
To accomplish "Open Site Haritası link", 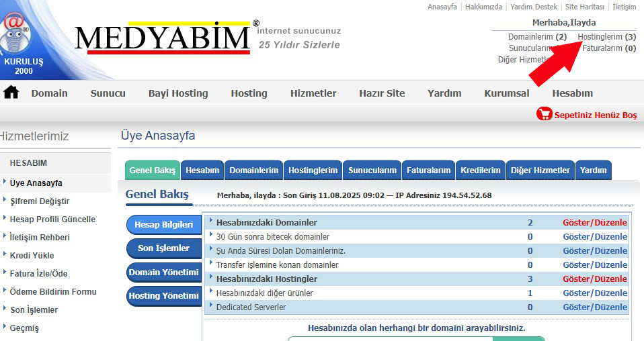I will coord(585,7).
